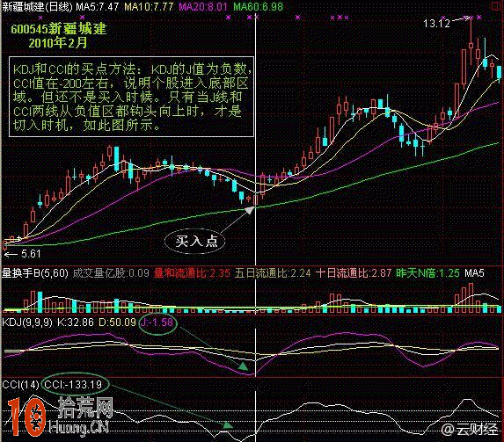The image size is (504, 442).
Task: Click the 十日流通比:2.87 value
Action: (x=354, y=273)
